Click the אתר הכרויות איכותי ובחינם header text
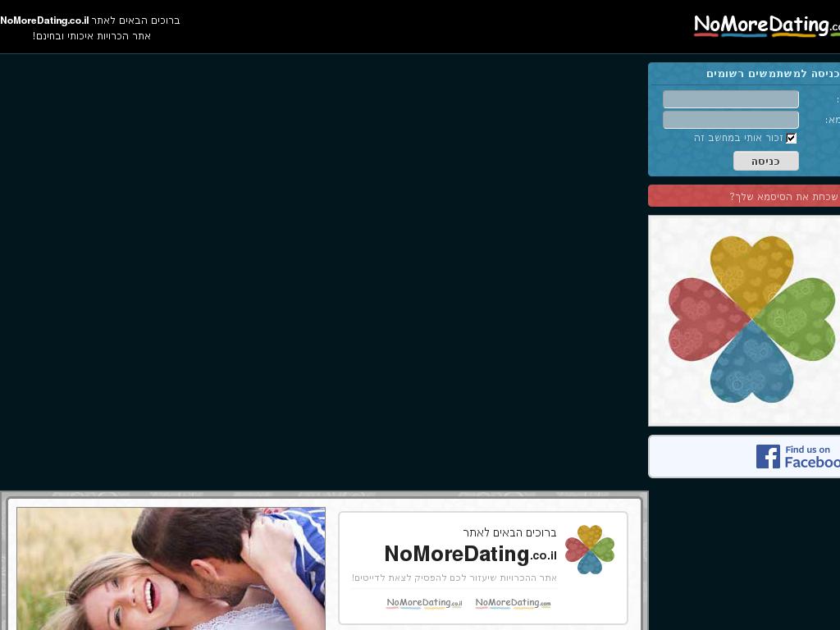840x630 pixels. (92, 36)
